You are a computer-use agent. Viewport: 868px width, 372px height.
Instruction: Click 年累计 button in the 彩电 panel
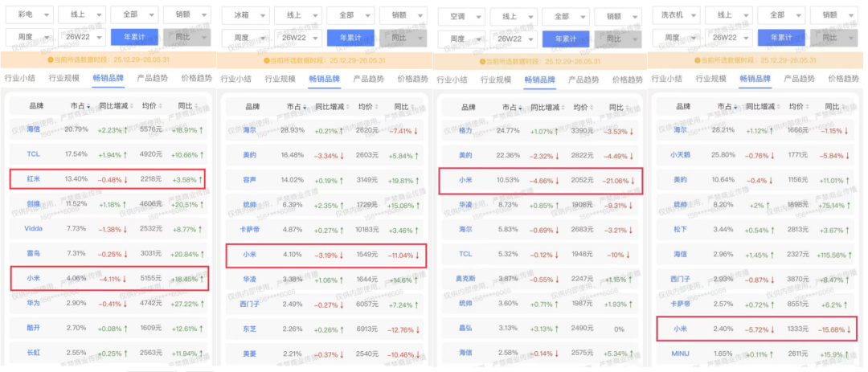[x=134, y=38]
